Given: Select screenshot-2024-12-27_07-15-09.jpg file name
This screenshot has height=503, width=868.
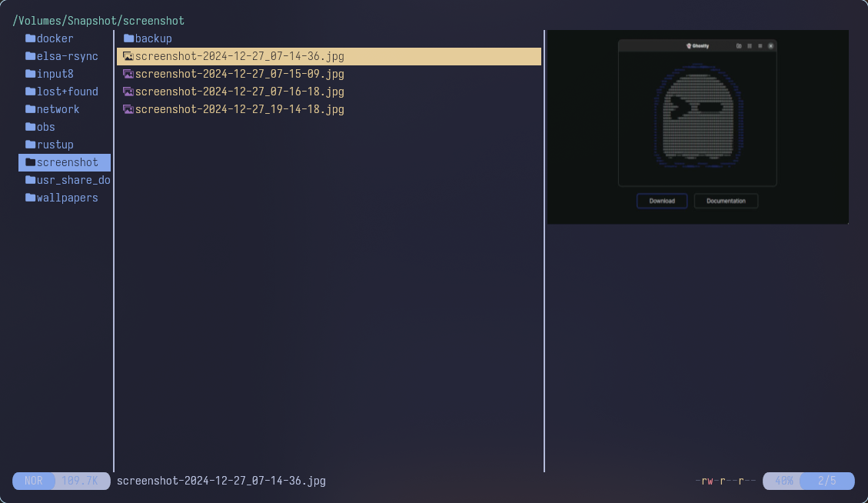Looking at the screenshot, I should coord(240,74).
